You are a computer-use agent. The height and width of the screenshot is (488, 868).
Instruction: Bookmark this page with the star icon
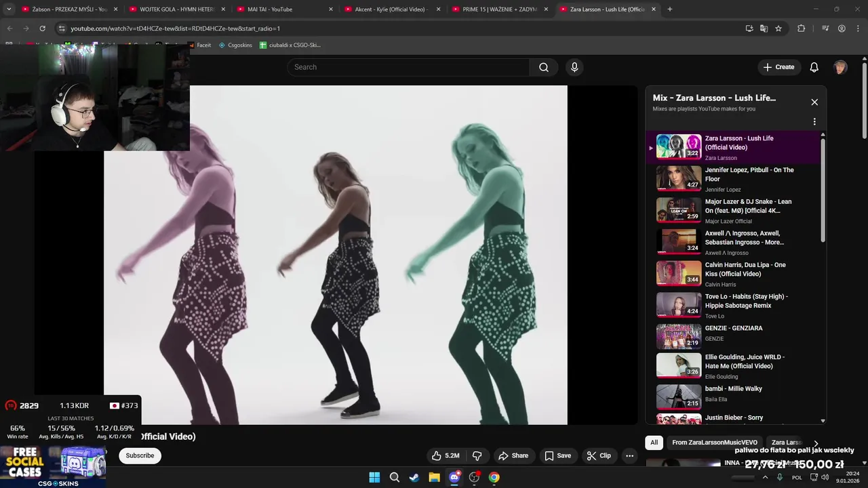pos(778,28)
